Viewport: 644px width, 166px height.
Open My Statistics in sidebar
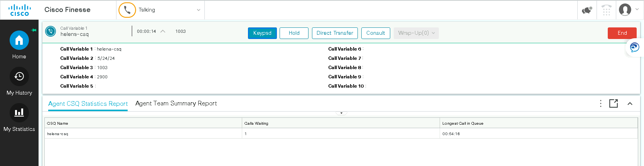point(19,113)
